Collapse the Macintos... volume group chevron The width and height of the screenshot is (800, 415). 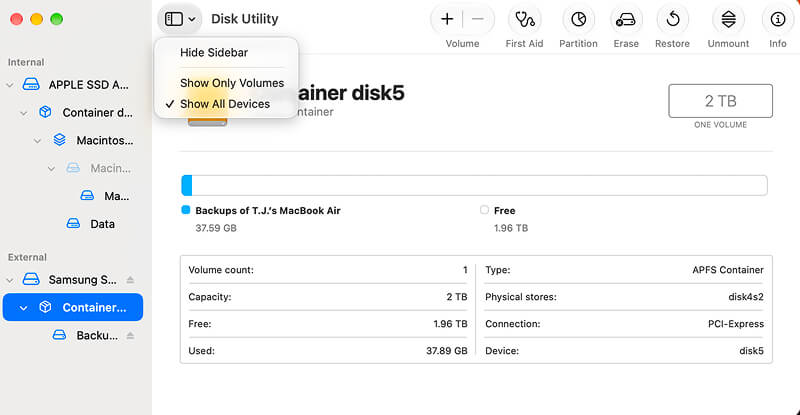click(x=37, y=140)
